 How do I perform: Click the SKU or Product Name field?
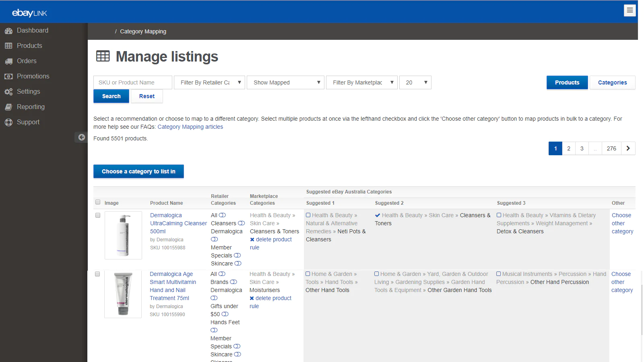[x=133, y=82]
